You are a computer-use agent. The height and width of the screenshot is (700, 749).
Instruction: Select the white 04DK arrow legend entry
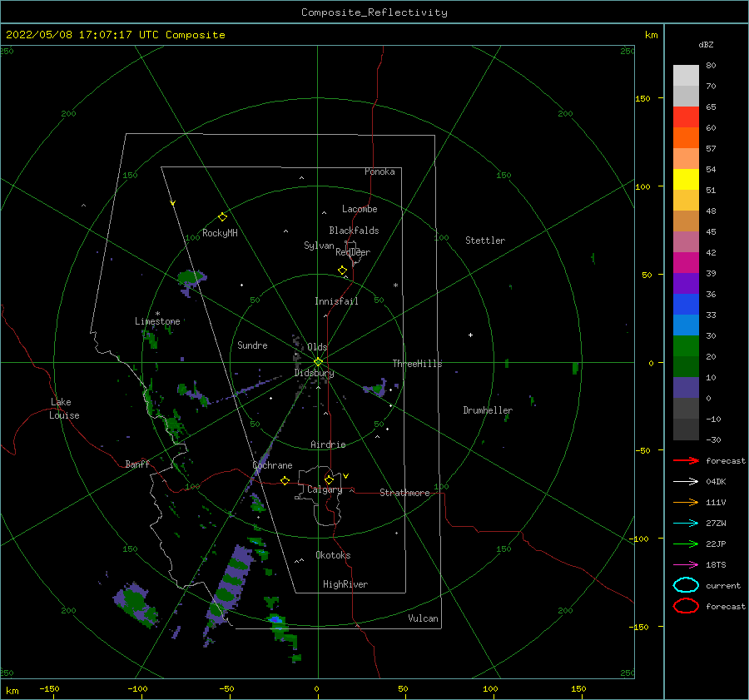click(686, 481)
